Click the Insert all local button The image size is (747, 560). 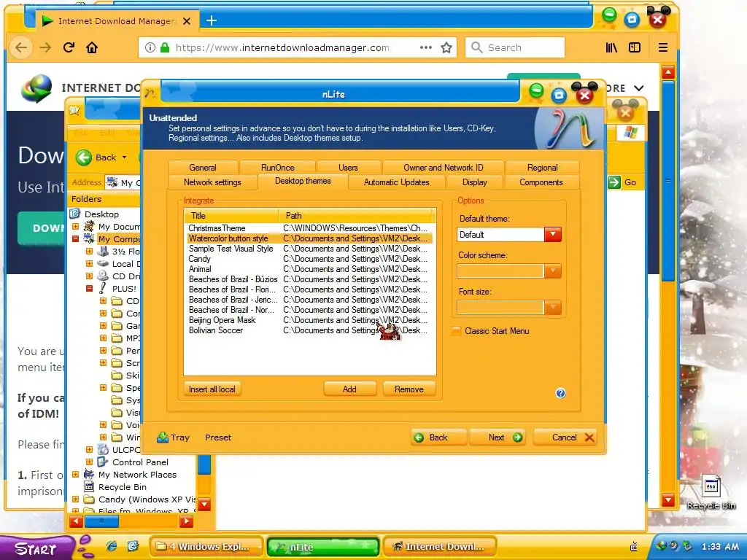point(212,389)
